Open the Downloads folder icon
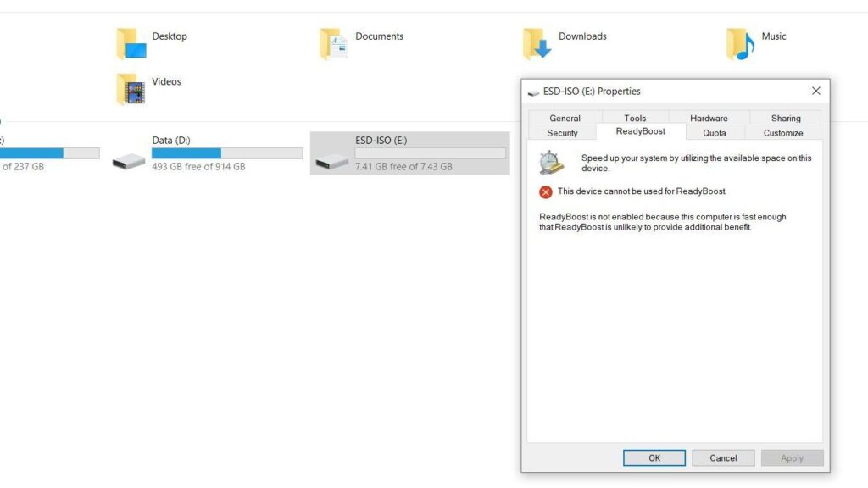This screenshot has width=868, height=488. click(537, 41)
